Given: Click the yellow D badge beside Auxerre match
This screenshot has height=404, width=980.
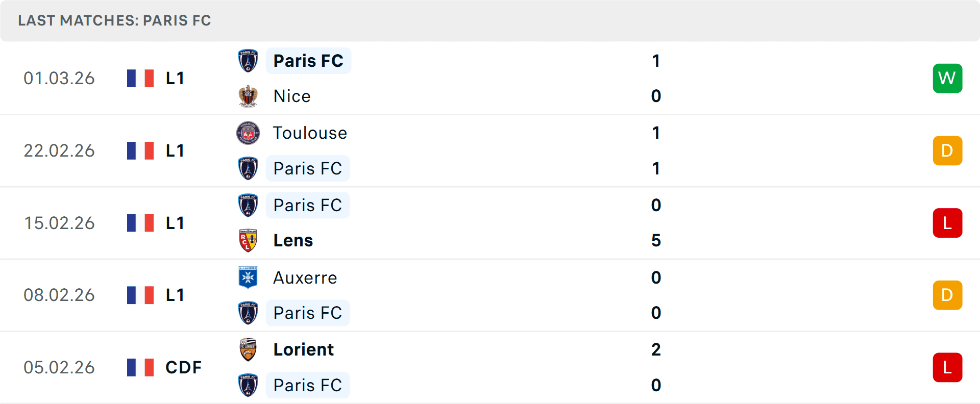Looking at the screenshot, I should coord(947,295).
